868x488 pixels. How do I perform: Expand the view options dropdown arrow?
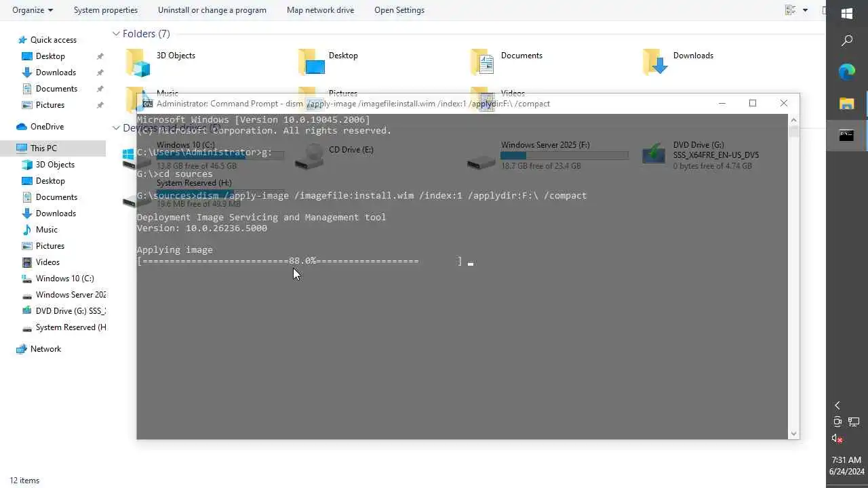pos(806,10)
